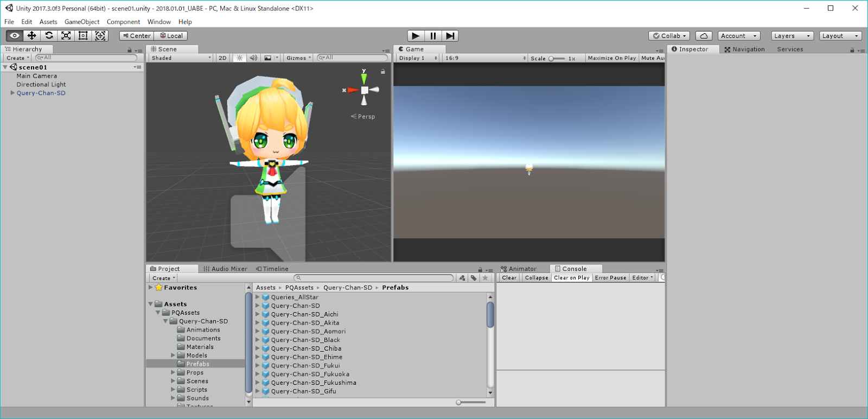This screenshot has height=419, width=868.
Task: Open Unity cloud services button
Action: pyautogui.click(x=704, y=36)
